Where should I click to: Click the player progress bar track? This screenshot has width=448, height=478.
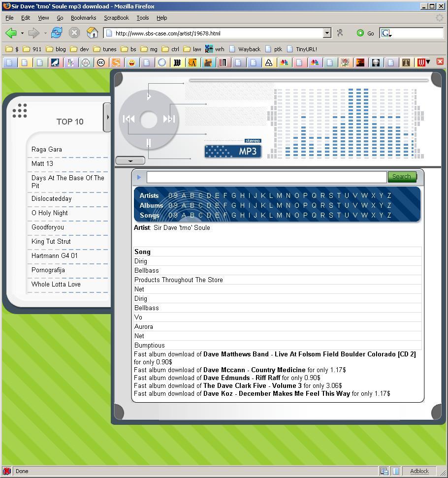[x=309, y=80]
